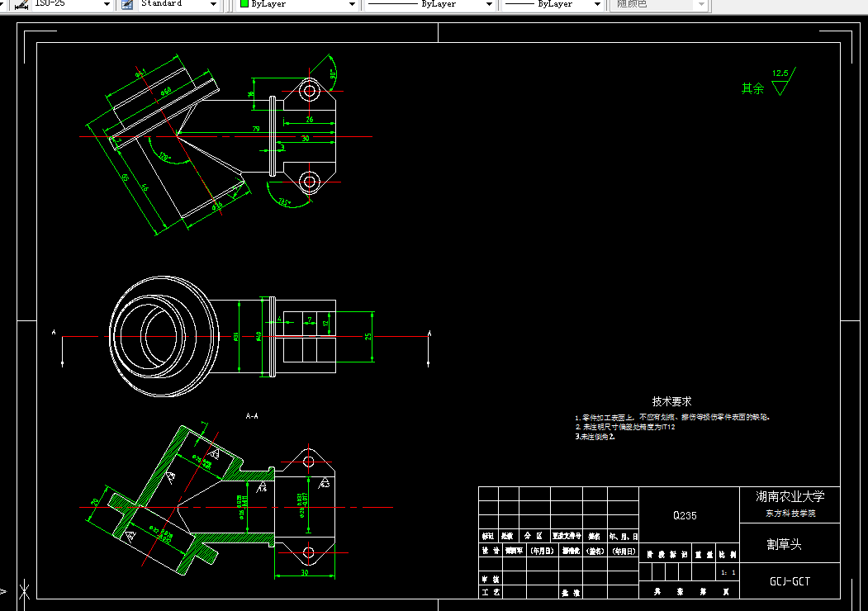The image size is (868, 611).
Task: Select the 20 dimension in section view
Action: click(x=95, y=502)
